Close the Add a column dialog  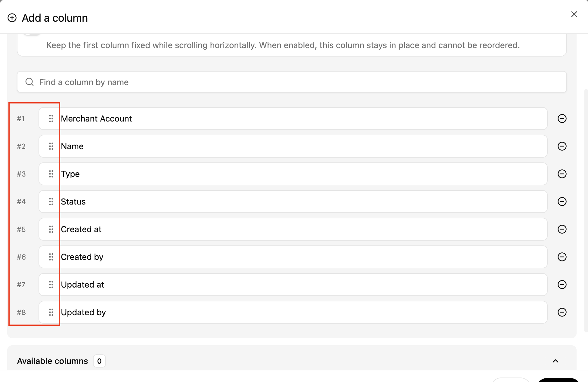[x=574, y=14]
